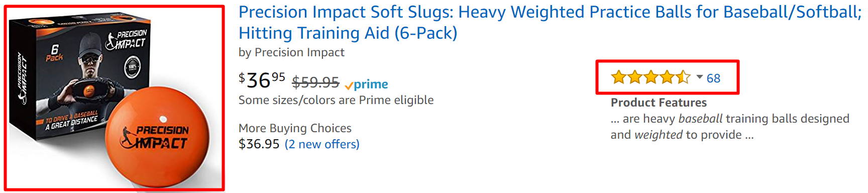This screenshot has height=193, width=868.
Task: Open the 68 customer reviews link
Action: tap(713, 78)
